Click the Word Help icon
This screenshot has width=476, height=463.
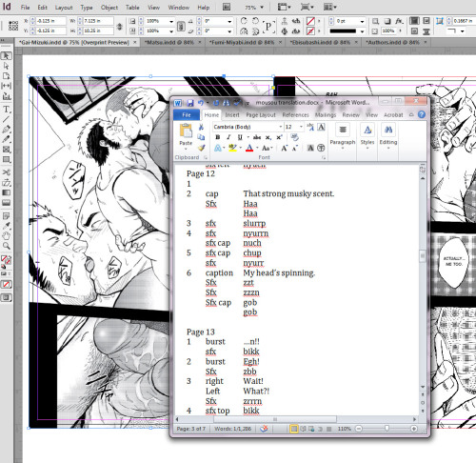pos(422,114)
